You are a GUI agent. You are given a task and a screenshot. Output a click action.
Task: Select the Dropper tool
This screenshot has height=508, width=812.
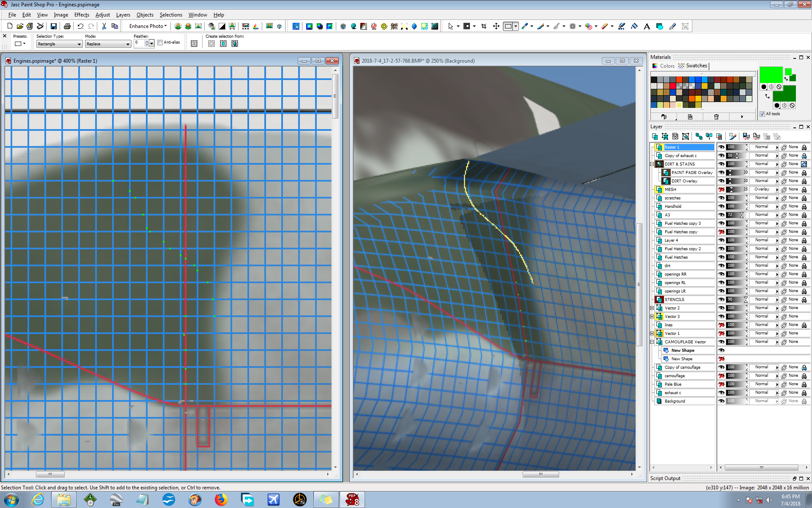tap(525, 26)
